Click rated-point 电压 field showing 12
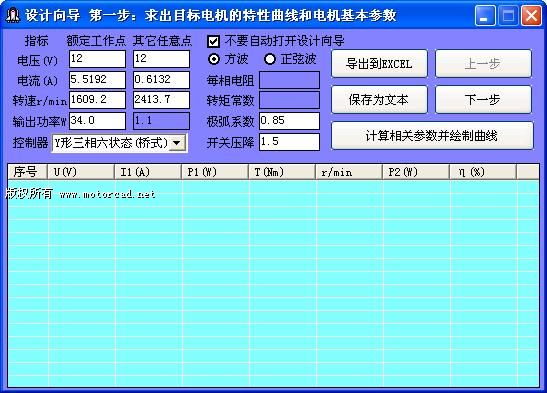This screenshot has width=547, height=393. 97,59
